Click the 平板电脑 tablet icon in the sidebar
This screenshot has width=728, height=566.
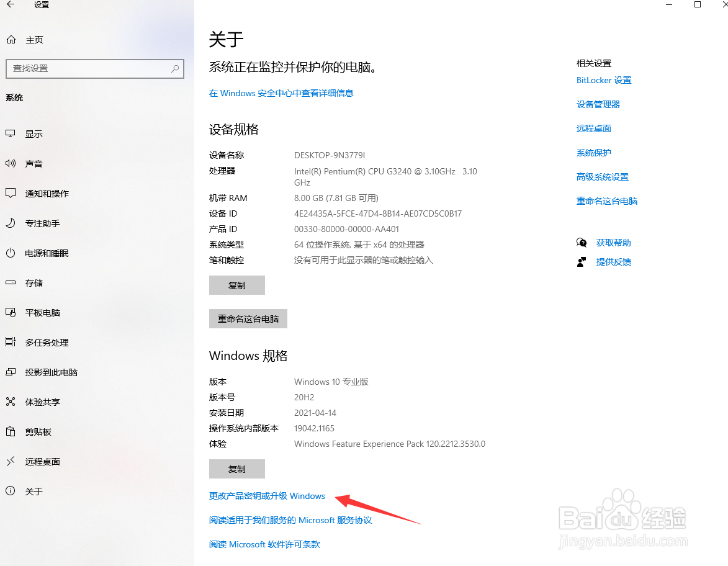pyautogui.click(x=11, y=313)
